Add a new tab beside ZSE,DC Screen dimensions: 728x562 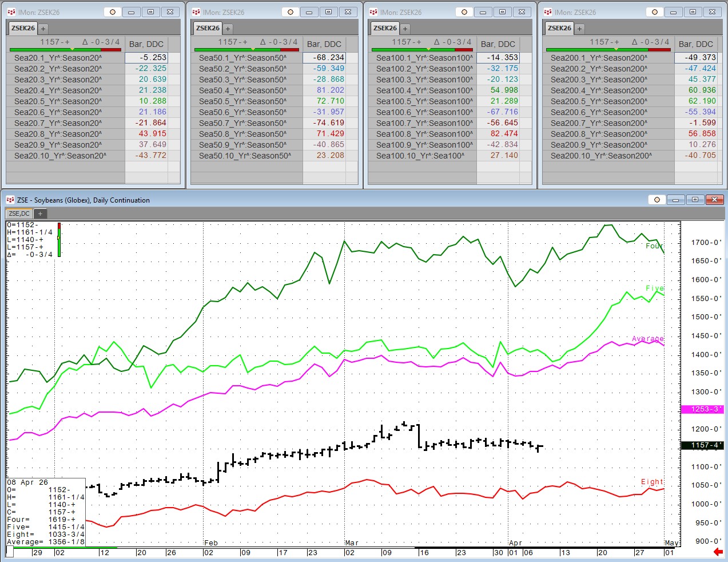(x=40, y=213)
